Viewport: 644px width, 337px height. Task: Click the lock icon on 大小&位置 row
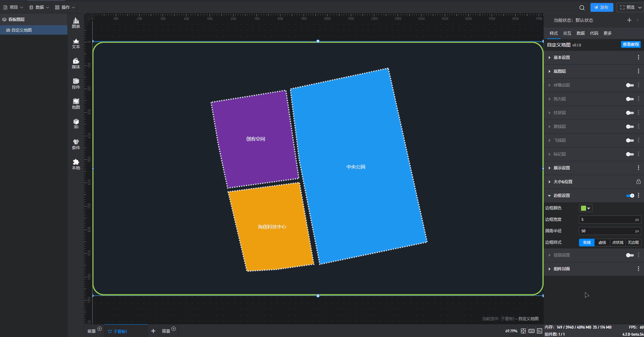point(638,181)
